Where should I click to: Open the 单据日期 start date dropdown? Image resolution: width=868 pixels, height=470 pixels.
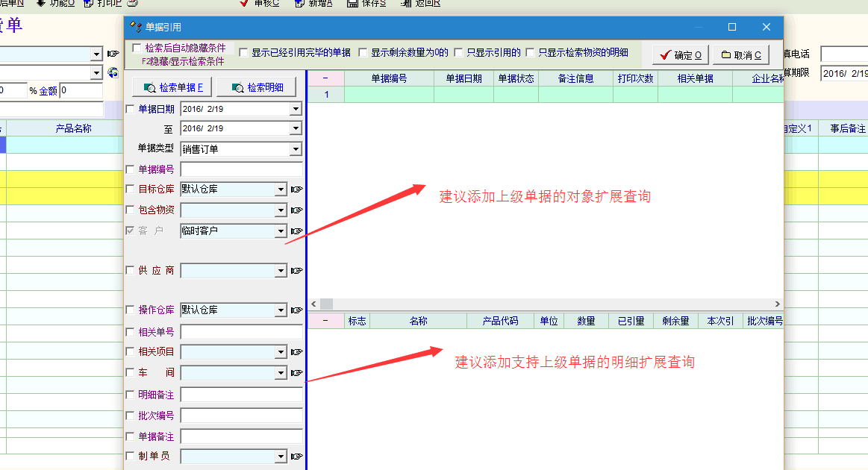[296, 110]
